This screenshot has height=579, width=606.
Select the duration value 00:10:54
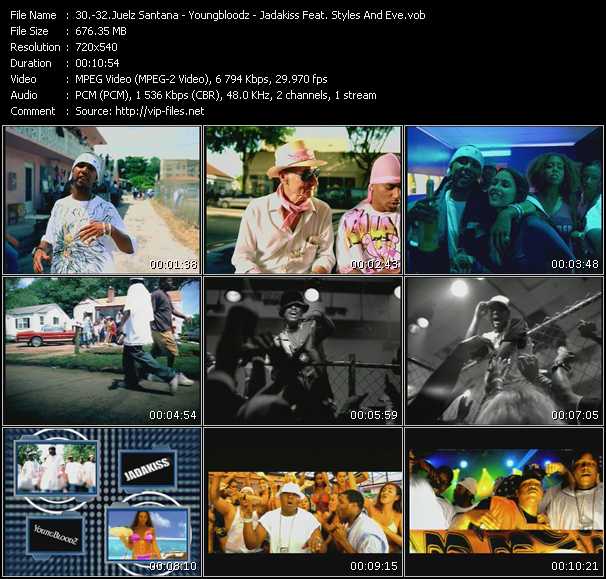[97, 63]
